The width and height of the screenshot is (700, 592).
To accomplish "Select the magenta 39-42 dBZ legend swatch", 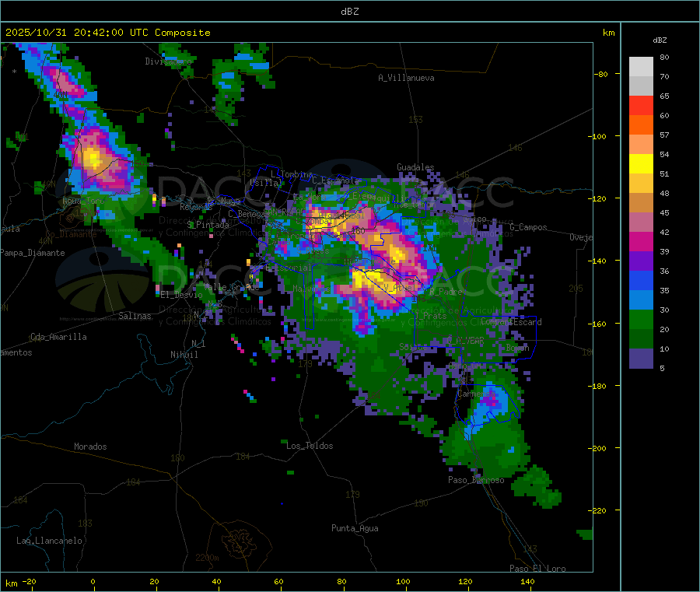I will tap(641, 241).
